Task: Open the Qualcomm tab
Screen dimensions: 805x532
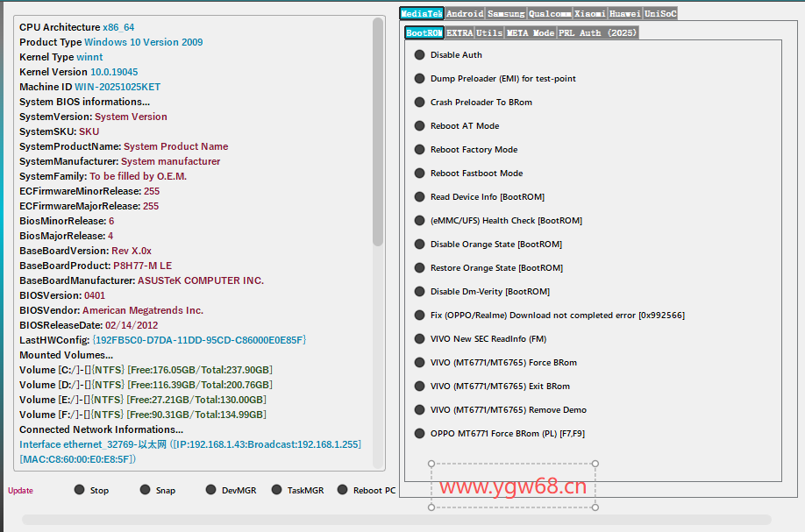Action: pyautogui.click(x=549, y=14)
